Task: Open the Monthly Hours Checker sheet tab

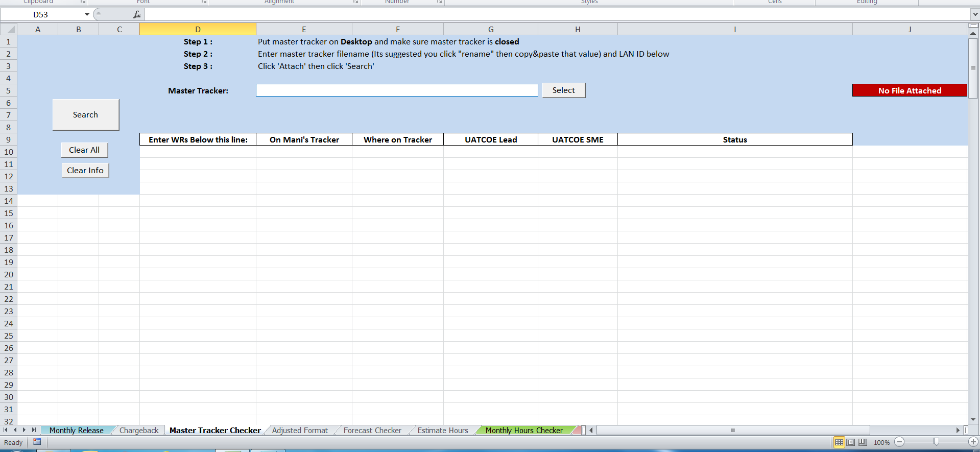Action: pos(524,431)
